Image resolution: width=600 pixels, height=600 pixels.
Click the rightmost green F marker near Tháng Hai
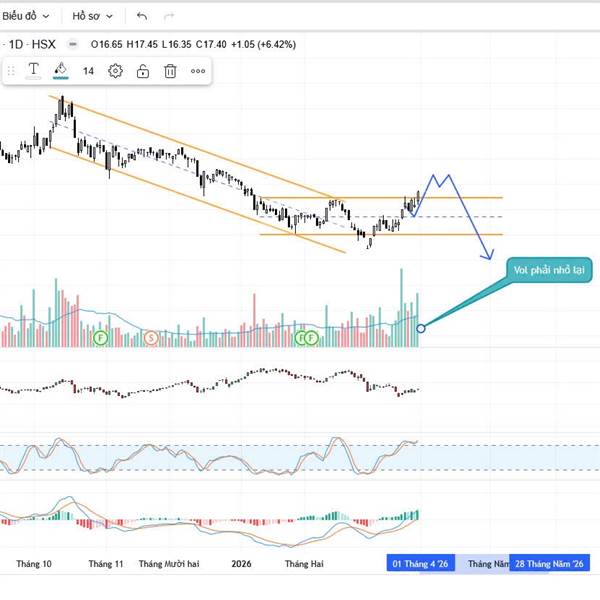tap(311, 338)
